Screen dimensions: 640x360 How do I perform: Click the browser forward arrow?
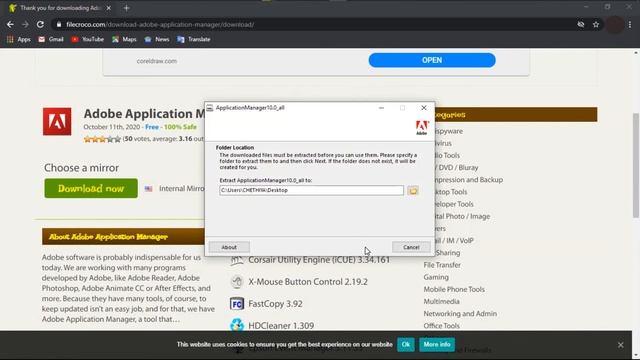coord(25,24)
